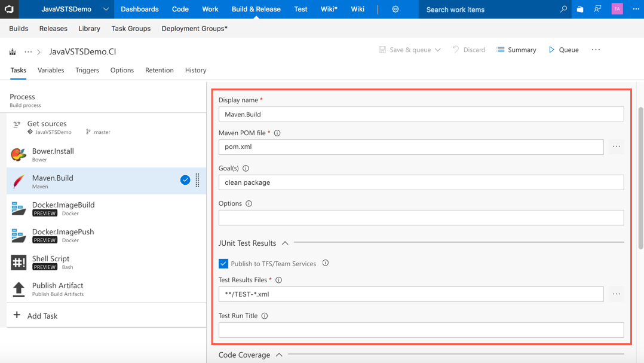Collapse the Code Coverage section
This screenshot has width=644, height=363.
(280, 355)
